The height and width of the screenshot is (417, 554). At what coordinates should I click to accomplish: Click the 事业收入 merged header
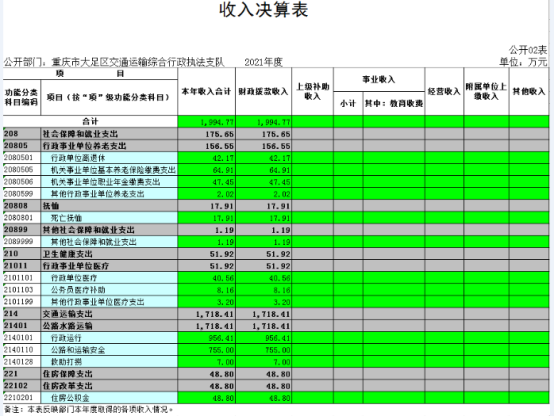379,80
